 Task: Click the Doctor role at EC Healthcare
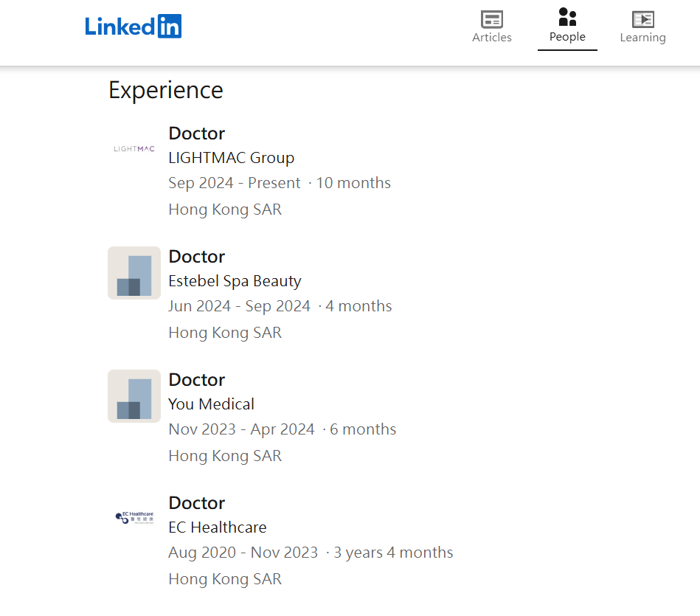(196, 502)
